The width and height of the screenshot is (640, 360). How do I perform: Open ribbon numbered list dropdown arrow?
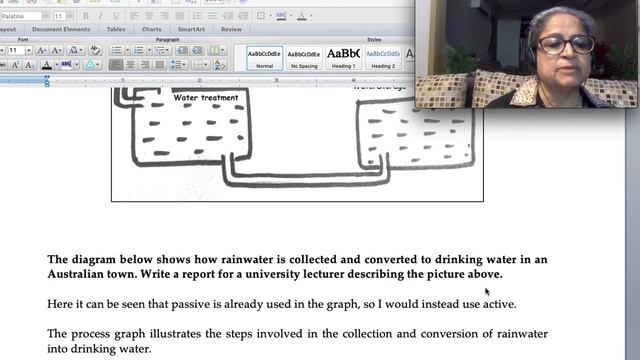pos(149,50)
